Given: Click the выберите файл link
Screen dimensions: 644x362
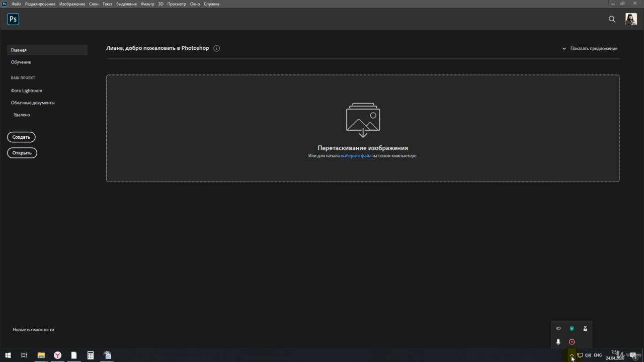Looking at the screenshot, I should point(356,156).
